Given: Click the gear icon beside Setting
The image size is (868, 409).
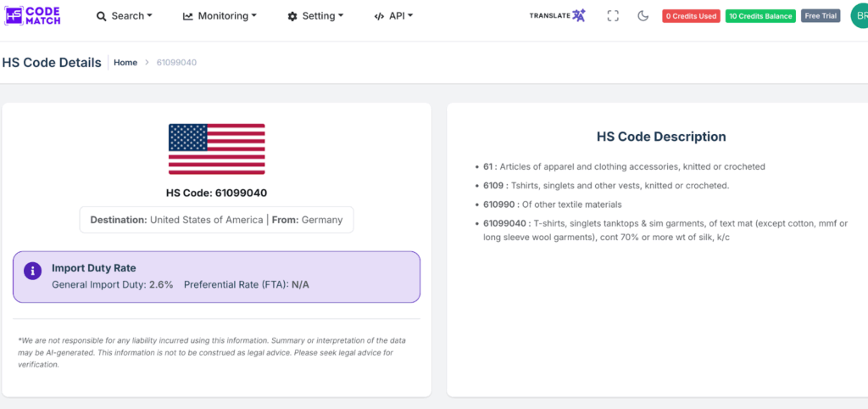Looking at the screenshot, I should pos(292,16).
